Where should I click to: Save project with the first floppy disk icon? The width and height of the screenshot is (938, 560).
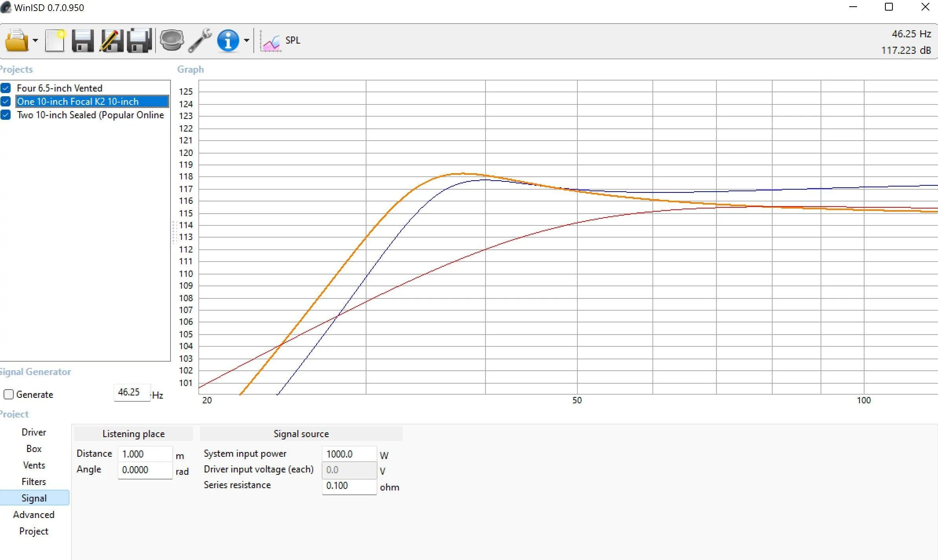tap(83, 40)
